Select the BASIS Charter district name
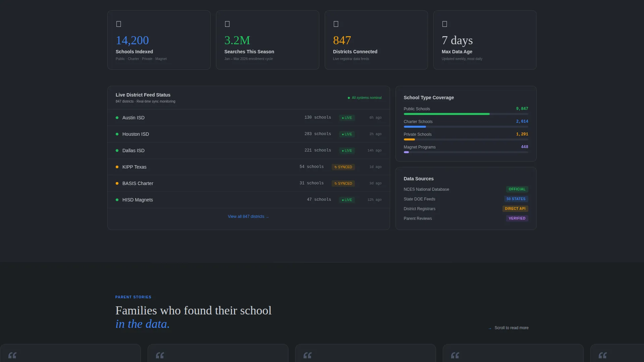Viewport: 644px width, 362px height. [x=138, y=183]
